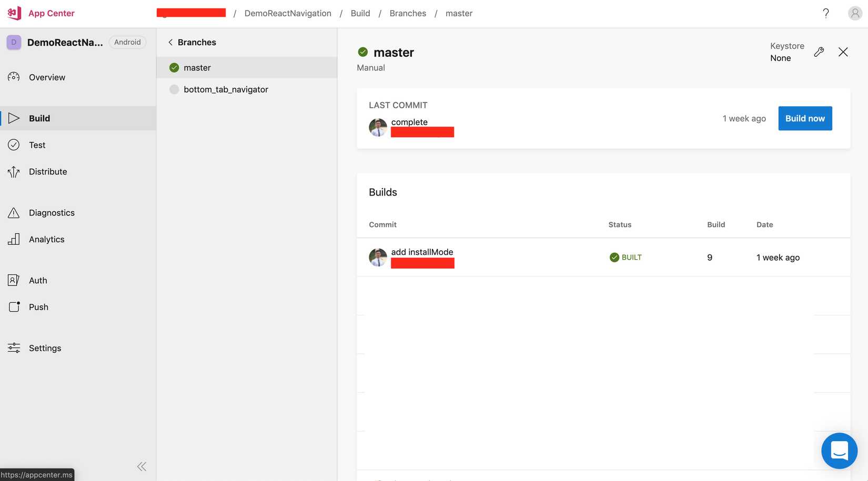Select Build in the sidebar
The height and width of the screenshot is (481, 868).
(78, 118)
